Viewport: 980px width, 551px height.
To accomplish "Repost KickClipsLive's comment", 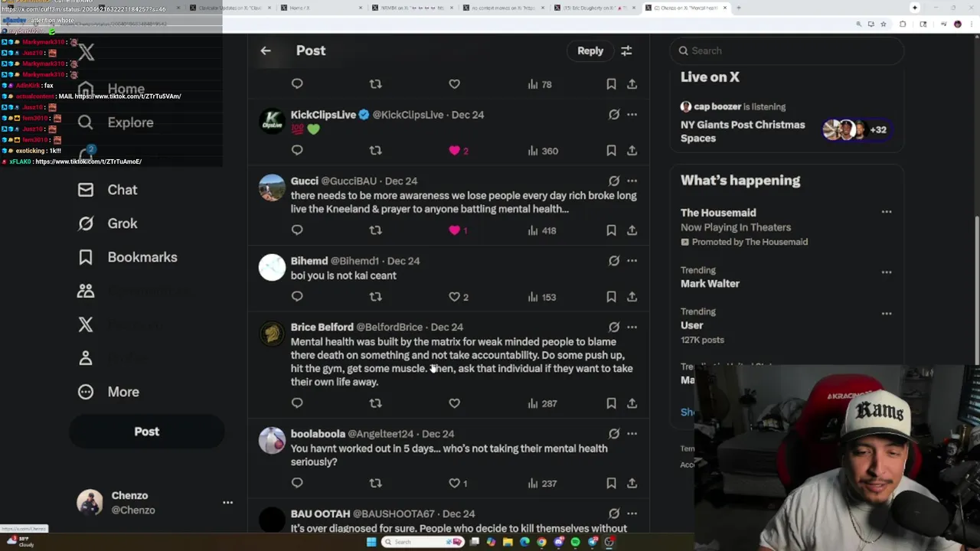I will coord(375,151).
